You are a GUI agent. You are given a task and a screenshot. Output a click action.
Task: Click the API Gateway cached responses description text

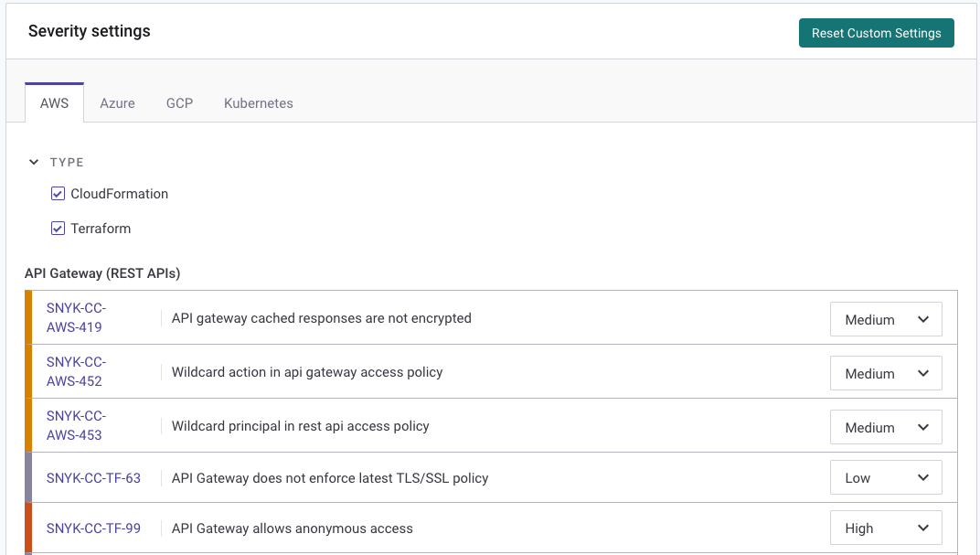point(322,318)
